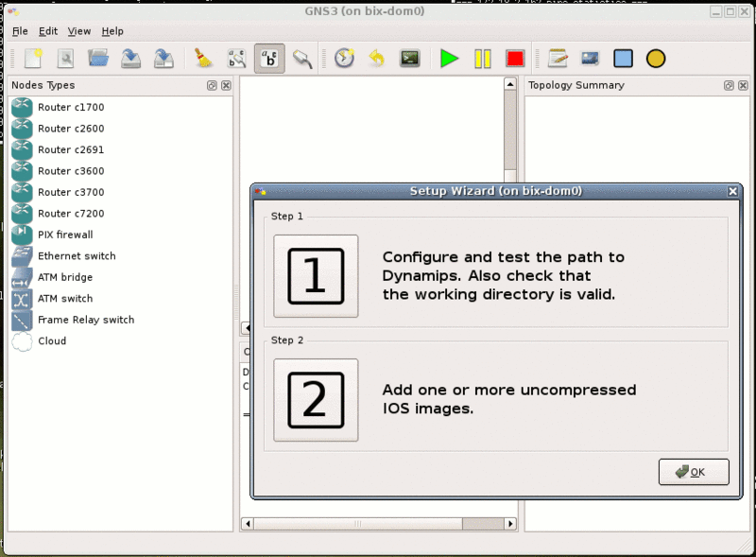
Task: Clear the topology with the broom icon
Action: (x=202, y=58)
